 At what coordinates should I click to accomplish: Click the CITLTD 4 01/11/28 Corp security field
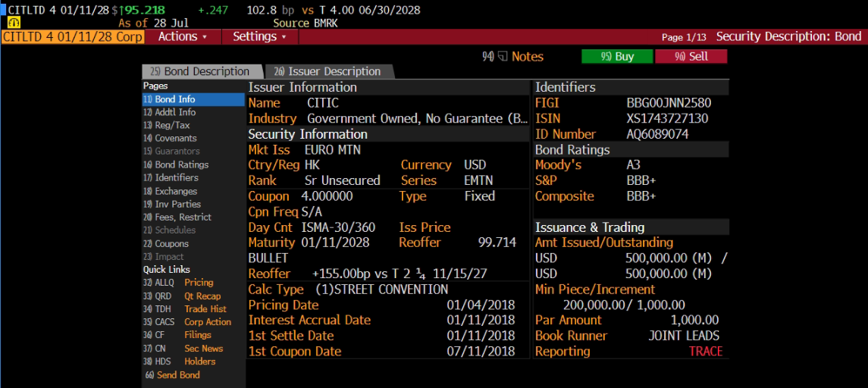(x=73, y=36)
